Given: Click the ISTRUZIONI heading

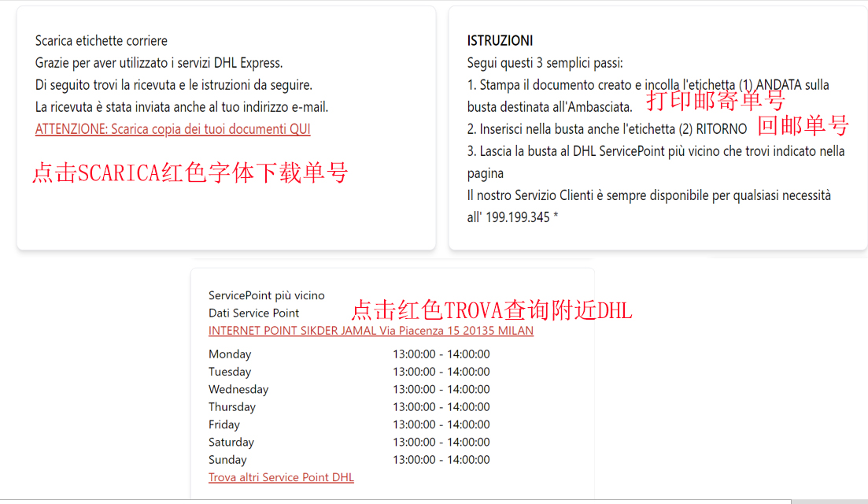Looking at the screenshot, I should click(x=500, y=40).
